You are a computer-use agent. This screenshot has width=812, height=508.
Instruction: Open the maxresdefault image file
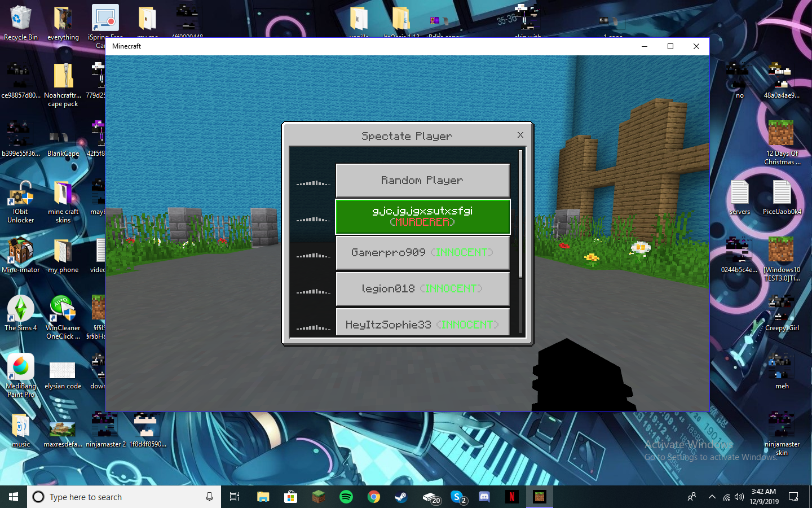click(x=63, y=433)
